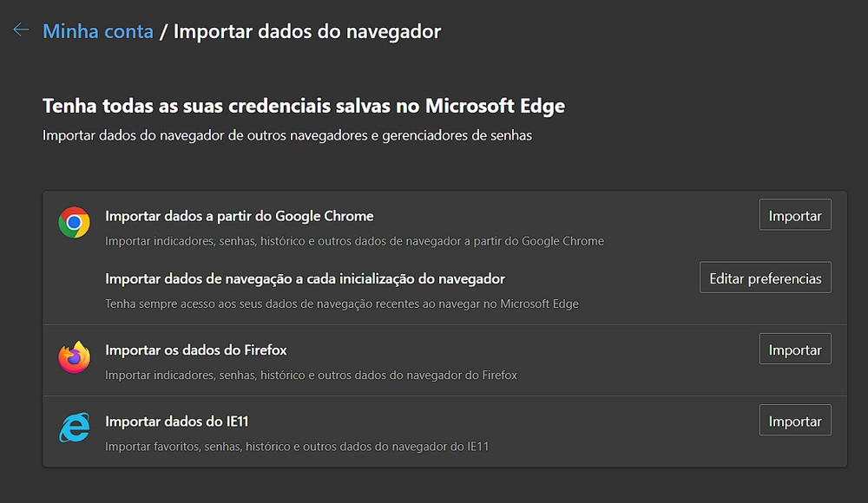868x503 pixels.
Task: Click the Chrome import description text
Action: point(354,240)
